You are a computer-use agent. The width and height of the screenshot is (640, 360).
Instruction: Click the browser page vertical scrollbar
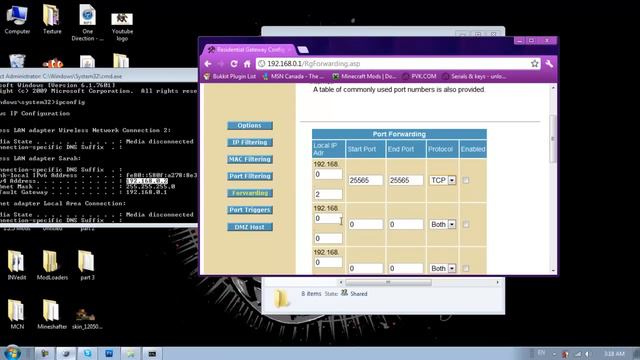(553, 139)
